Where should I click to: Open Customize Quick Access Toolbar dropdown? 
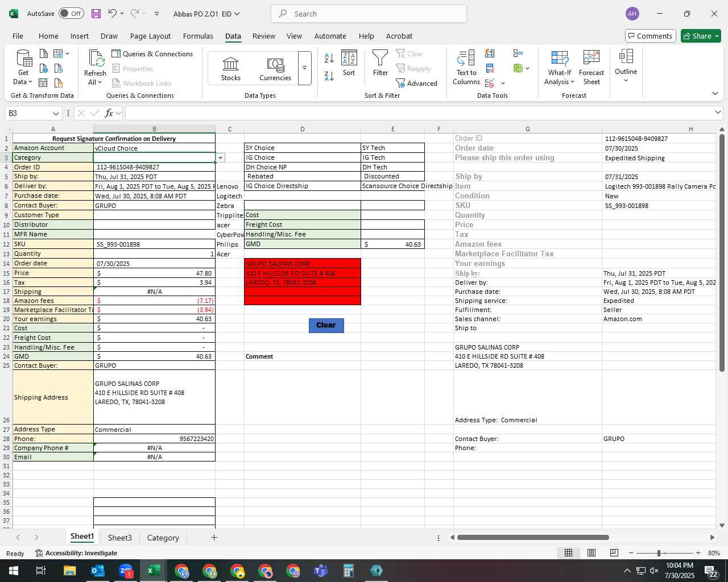(x=156, y=14)
